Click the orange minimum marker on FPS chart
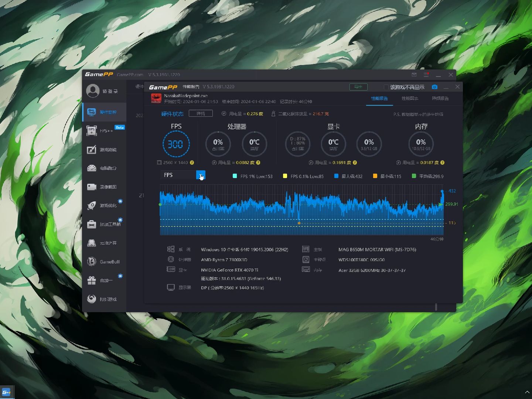The width and height of the screenshot is (532, 399). (299, 223)
